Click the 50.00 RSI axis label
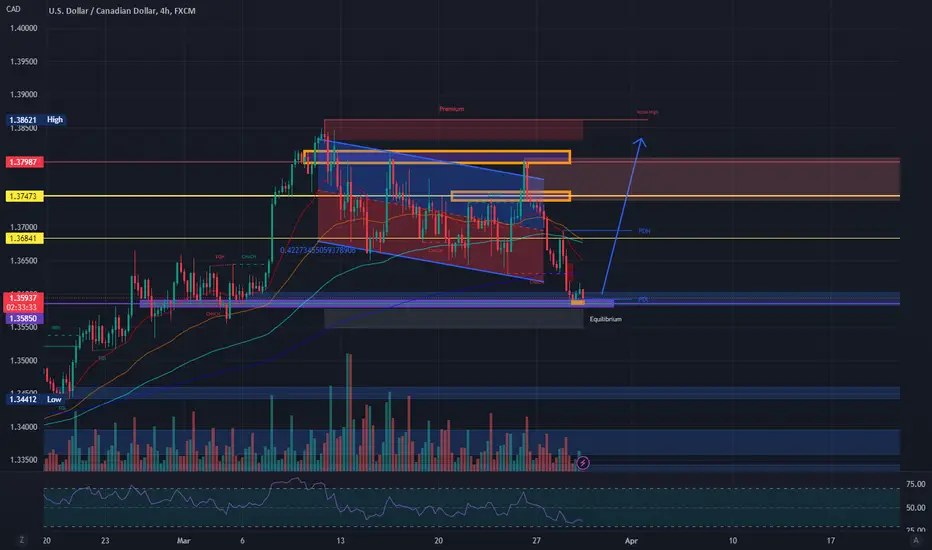The height and width of the screenshot is (550, 932). [x=915, y=508]
